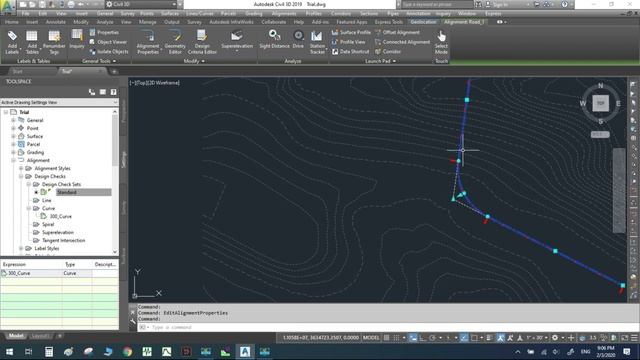Toggle snap mode in the status bar
This screenshot has width=640, height=360.
pos(396,338)
